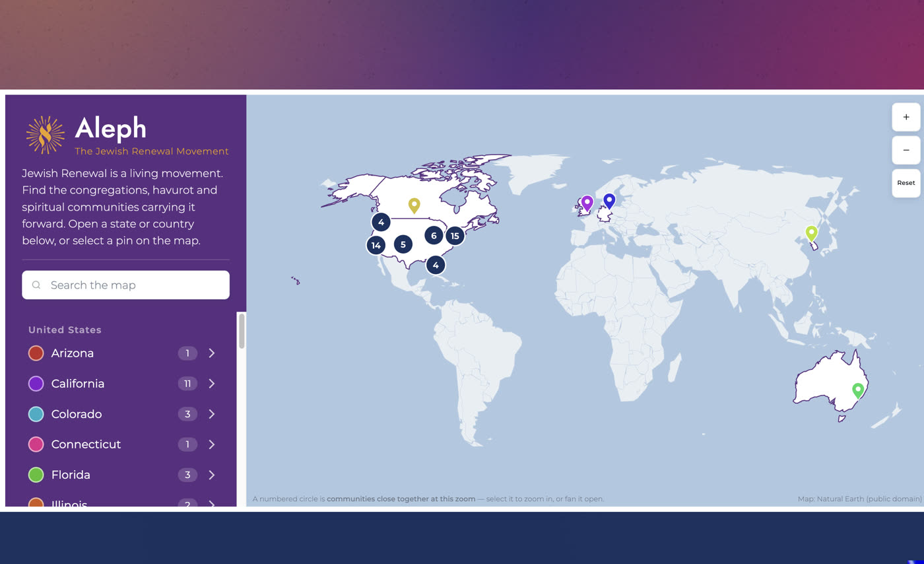Image resolution: width=924 pixels, height=564 pixels.
Task: Open the Arizona state row
Action: pos(123,353)
